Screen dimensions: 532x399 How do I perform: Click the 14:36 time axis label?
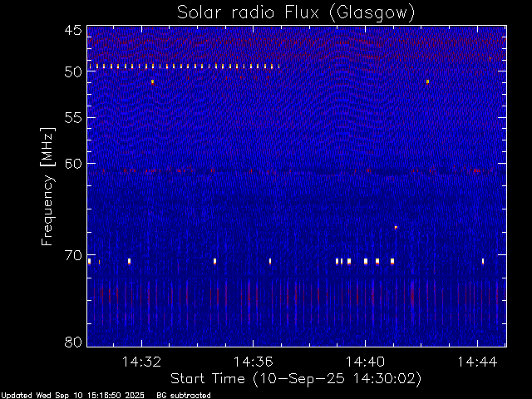[x=253, y=362]
